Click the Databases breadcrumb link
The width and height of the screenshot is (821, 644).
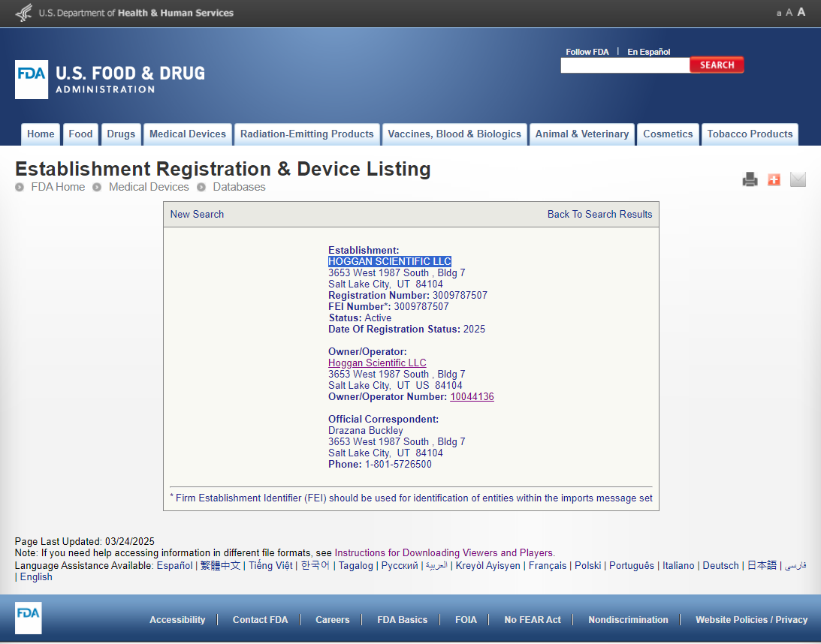click(x=239, y=187)
